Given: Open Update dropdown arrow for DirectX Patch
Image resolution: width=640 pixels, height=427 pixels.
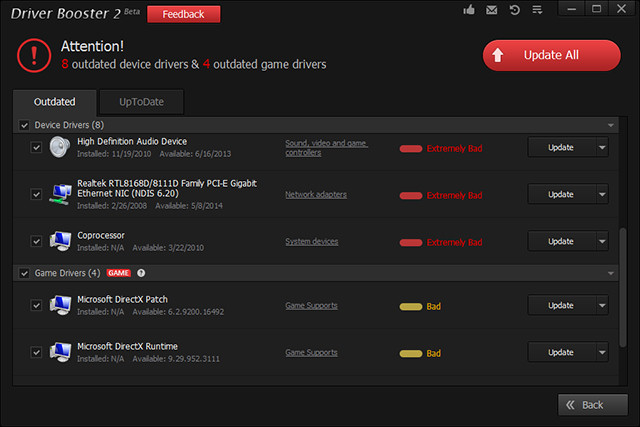Looking at the screenshot, I should (602, 305).
